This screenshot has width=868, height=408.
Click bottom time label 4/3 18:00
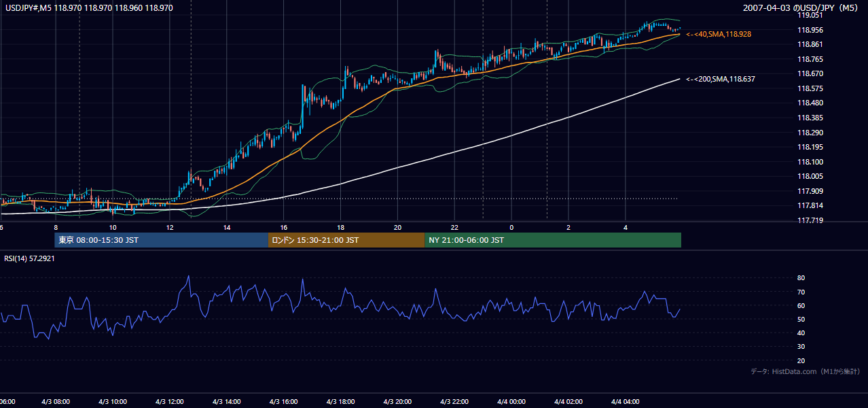pos(341,402)
